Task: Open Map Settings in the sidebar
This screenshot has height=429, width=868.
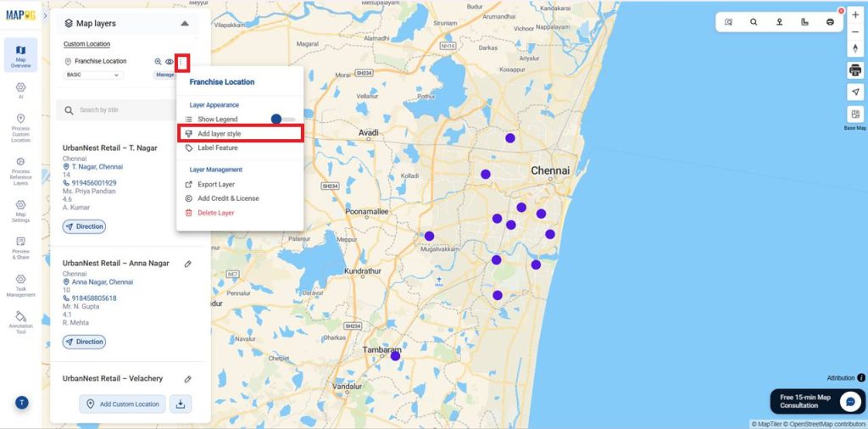Action: click(20, 209)
